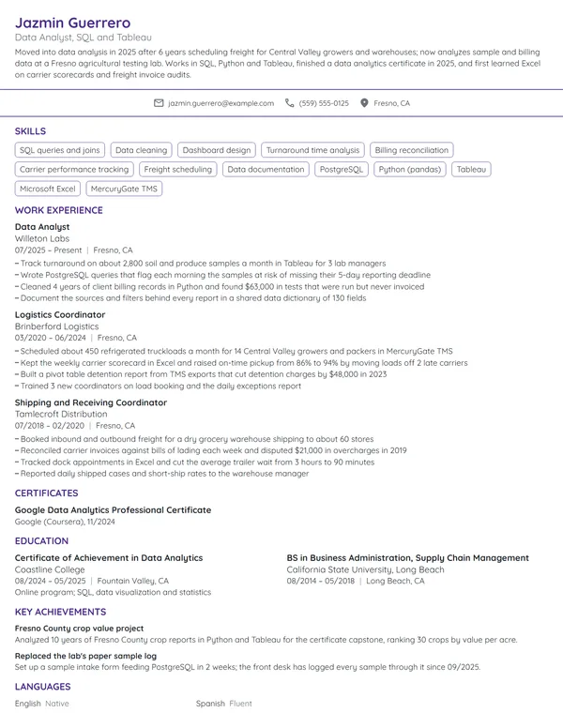Screen dimensions: 563x728
Task: Click company name 'Willeton Labs'
Action: [x=42, y=238]
